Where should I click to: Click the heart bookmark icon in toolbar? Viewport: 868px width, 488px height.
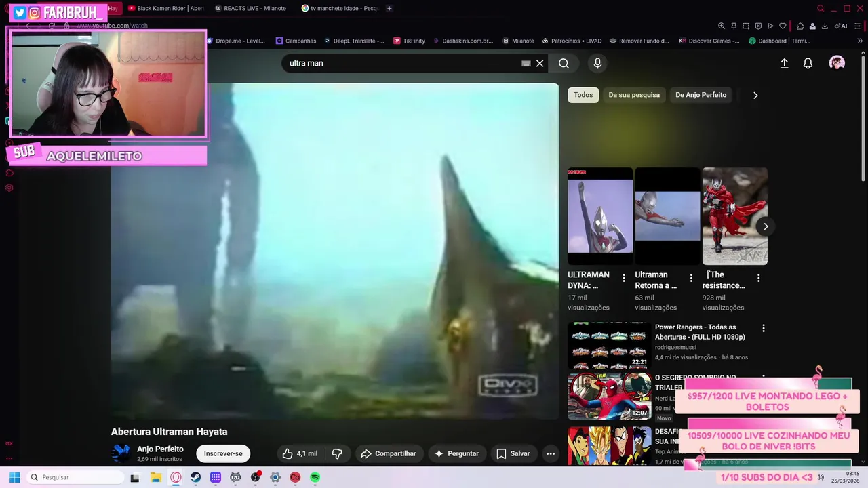pyautogui.click(x=783, y=26)
